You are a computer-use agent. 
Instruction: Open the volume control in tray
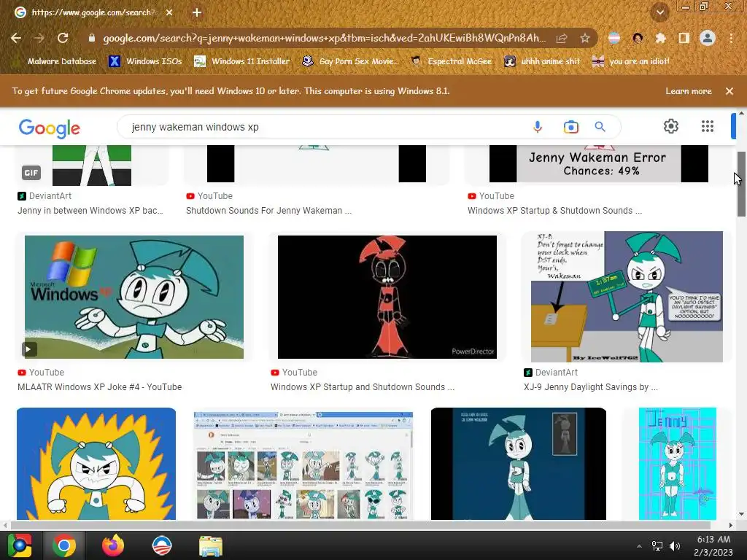(675, 546)
